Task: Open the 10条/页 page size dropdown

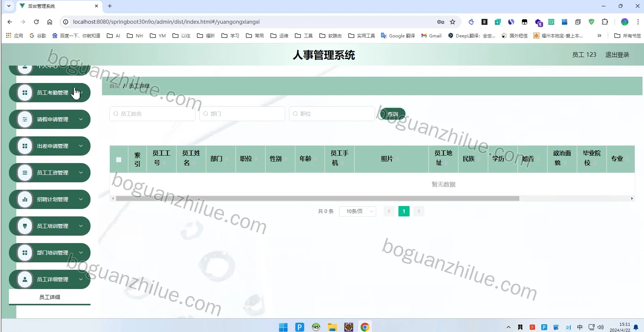Action: [358, 211]
